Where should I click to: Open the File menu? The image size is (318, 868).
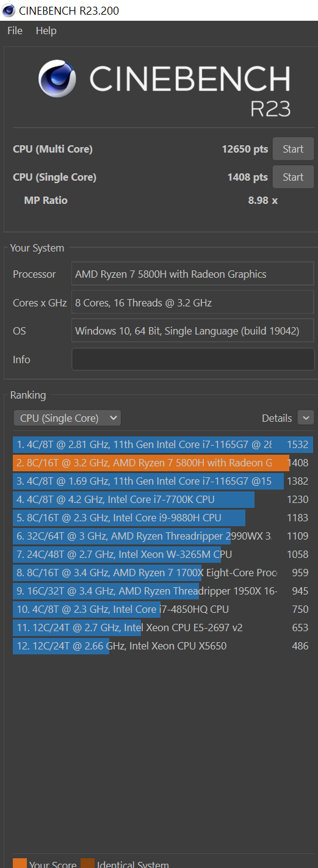(15, 31)
